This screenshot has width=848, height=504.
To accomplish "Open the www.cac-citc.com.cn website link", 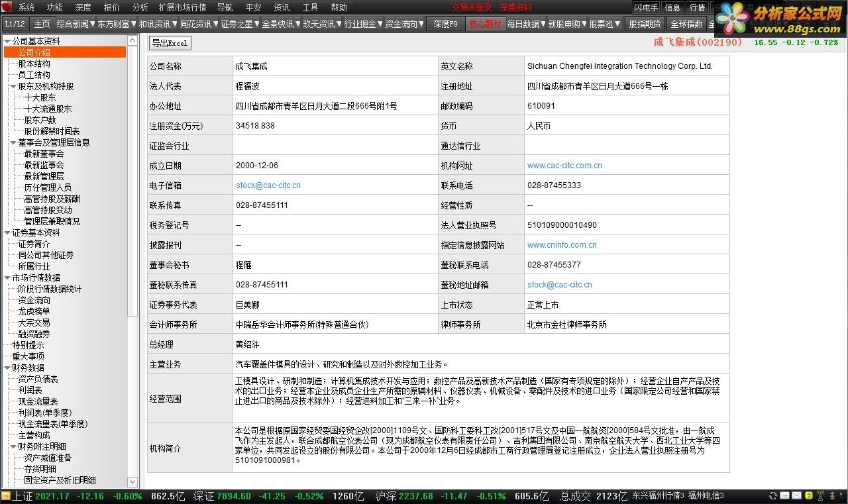I will [x=564, y=166].
